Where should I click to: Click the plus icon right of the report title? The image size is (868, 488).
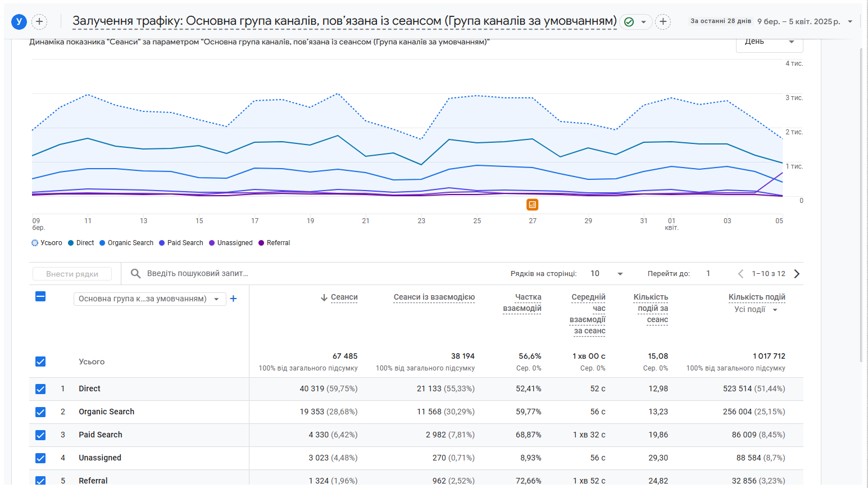point(663,22)
